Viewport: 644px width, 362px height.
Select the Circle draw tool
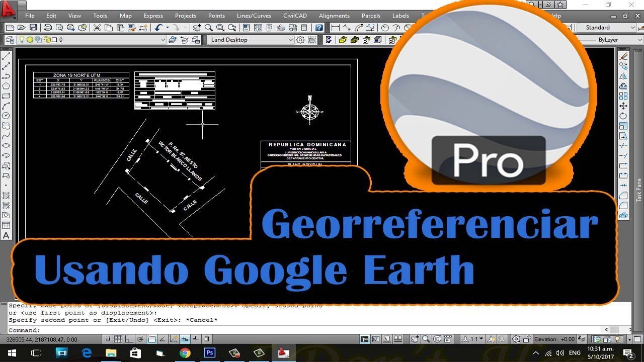pyautogui.click(x=6, y=116)
